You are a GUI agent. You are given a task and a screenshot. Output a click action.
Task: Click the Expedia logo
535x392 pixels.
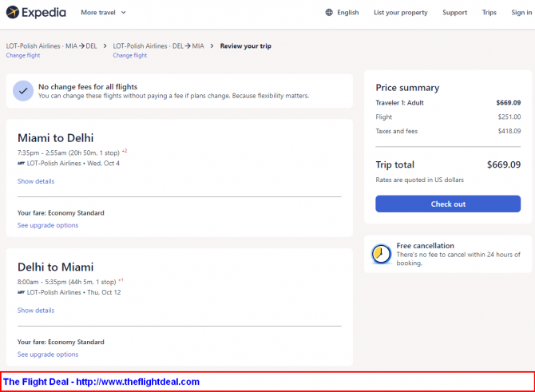36,12
